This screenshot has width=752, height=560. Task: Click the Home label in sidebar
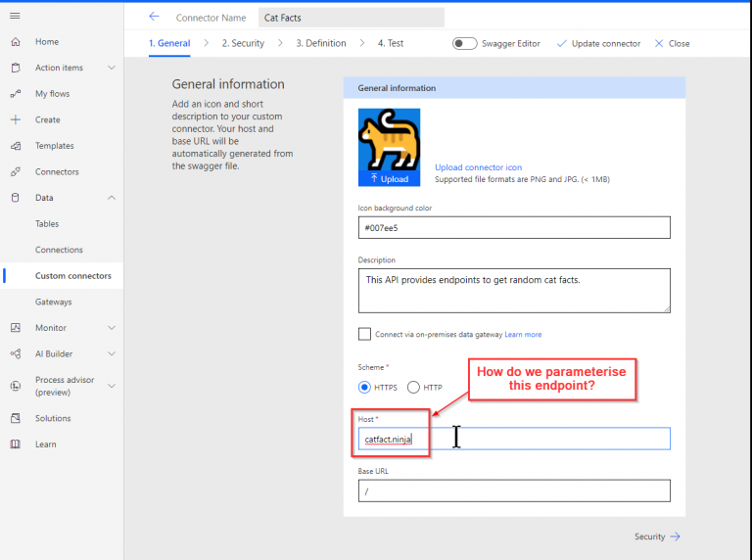pos(47,42)
